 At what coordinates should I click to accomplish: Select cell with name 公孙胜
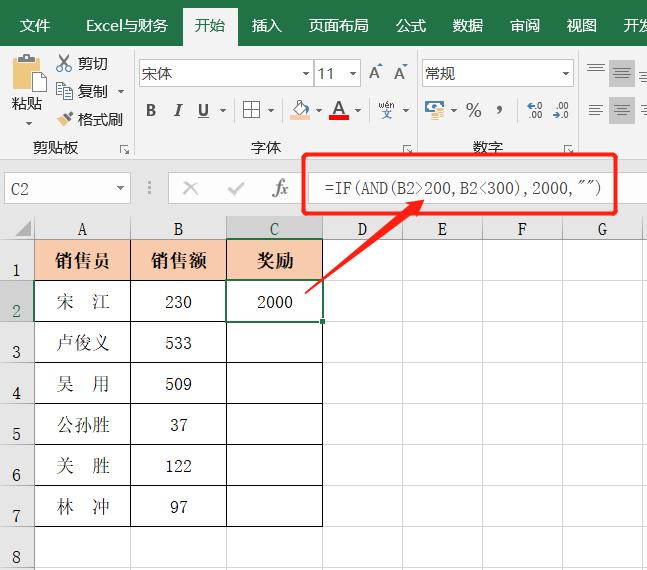point(83,424)
